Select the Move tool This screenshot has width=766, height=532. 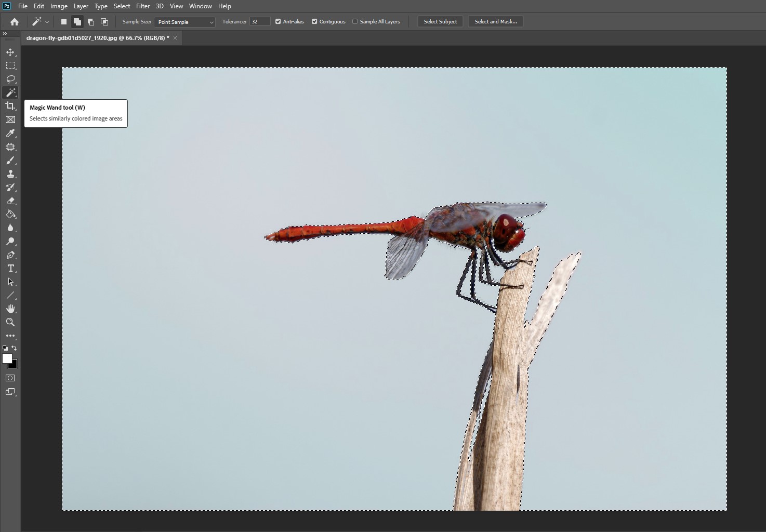click(x=10, y=52)
